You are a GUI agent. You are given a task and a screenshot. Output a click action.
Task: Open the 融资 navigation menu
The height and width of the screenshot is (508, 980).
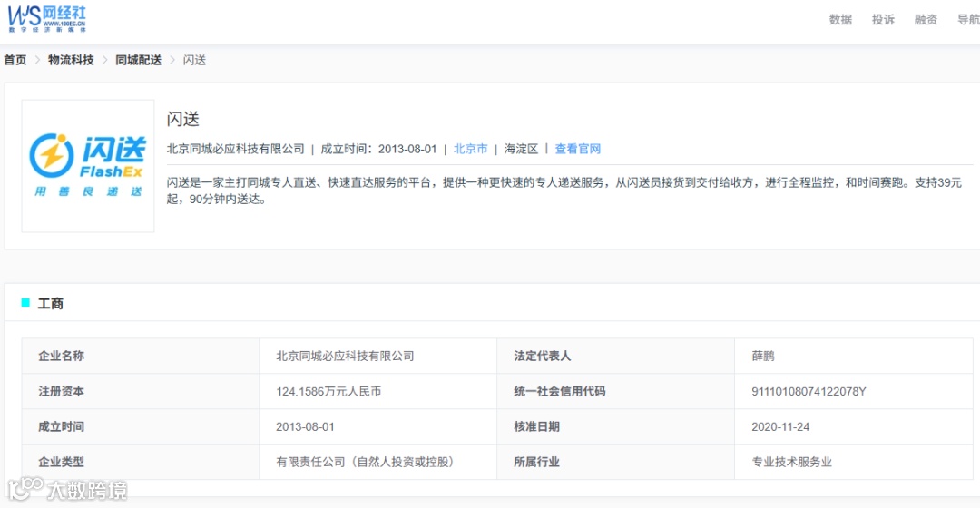coord(926,19)
